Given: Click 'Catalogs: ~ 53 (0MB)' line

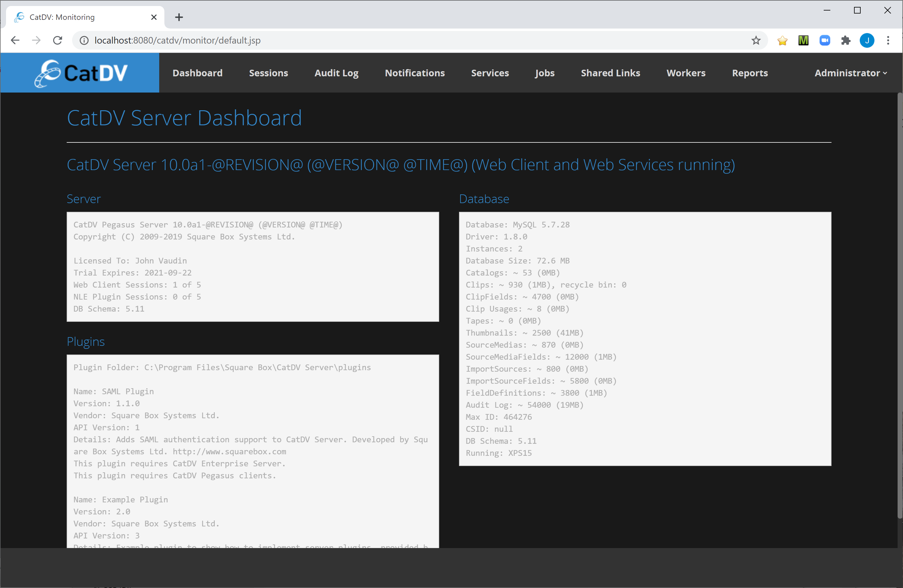Looking at the screenshot, I should pos(512,273).
